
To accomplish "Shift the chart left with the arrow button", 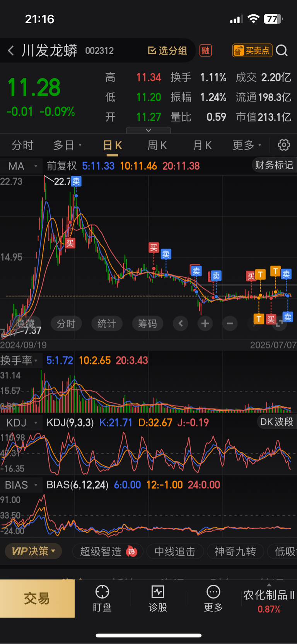I will point(181,323).
